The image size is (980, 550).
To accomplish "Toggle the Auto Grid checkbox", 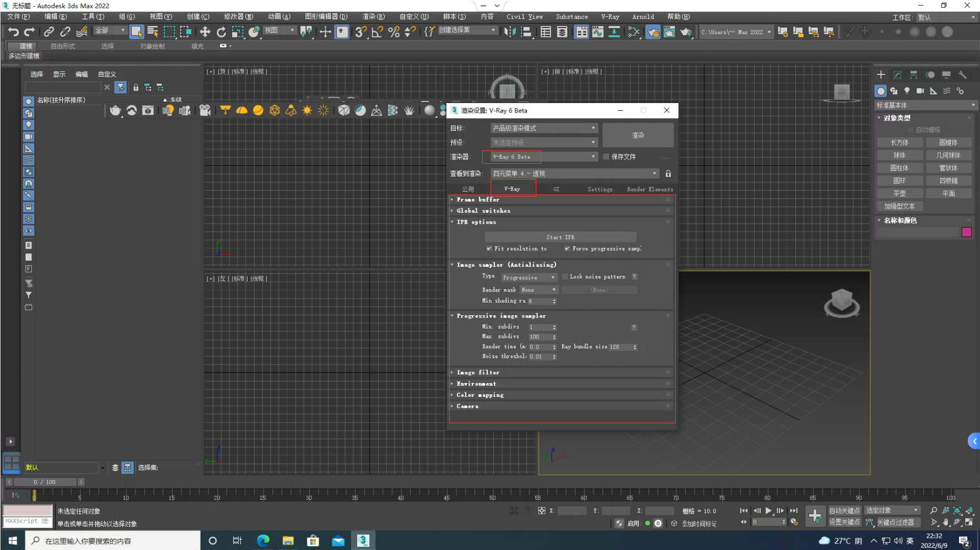I will [x=911, y=130].
